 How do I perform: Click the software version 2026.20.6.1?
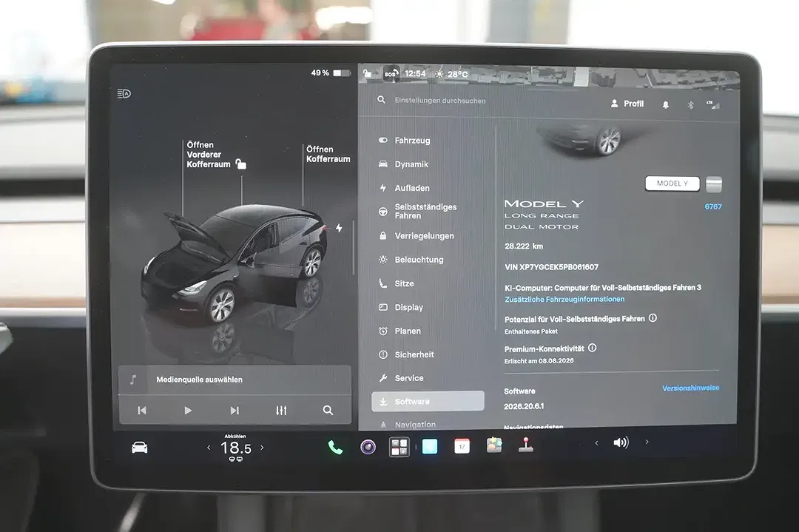point(524,406)
